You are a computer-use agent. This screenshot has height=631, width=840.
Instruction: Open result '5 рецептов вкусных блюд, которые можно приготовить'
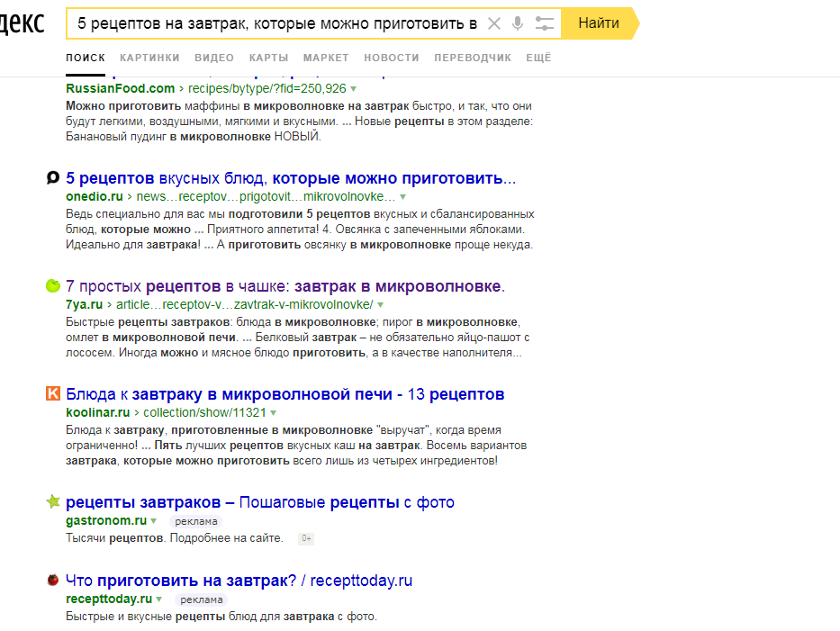291,178
